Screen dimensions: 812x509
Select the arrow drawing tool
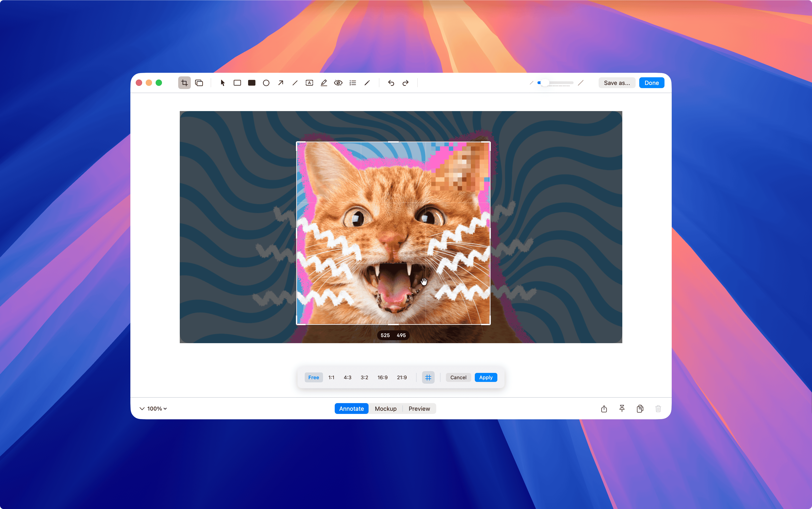[281, 83]
